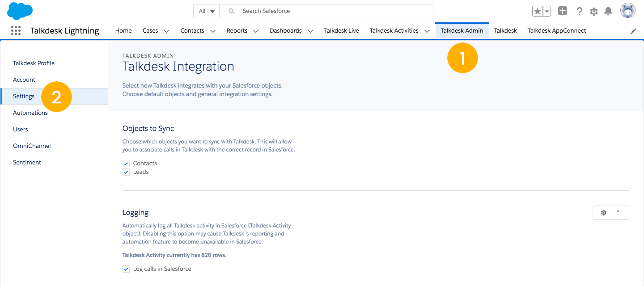The height and width of the screenshot is (286, 644).
Task: Open the Setup gear icon in header
Action: click(x=593, y=12)
